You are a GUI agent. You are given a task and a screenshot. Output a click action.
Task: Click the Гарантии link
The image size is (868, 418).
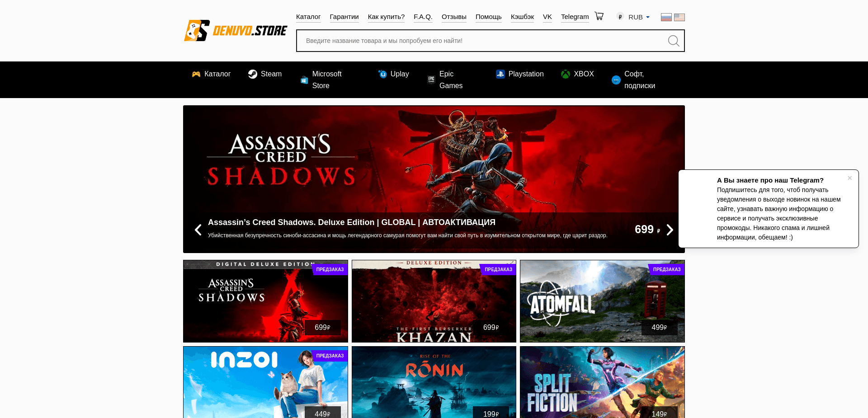point(344,17)
